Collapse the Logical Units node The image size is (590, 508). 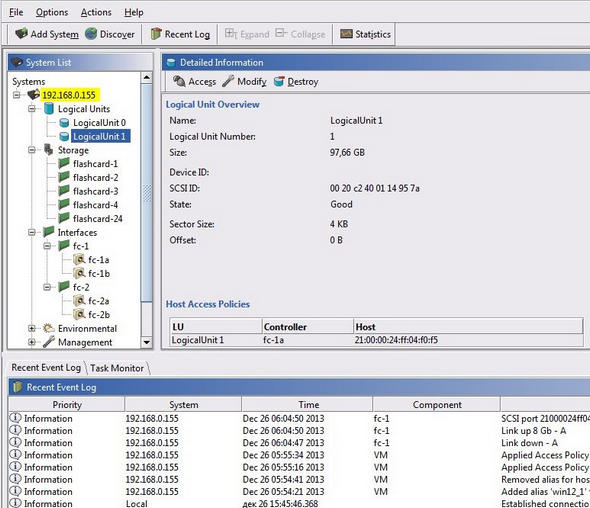pos(32,109)
